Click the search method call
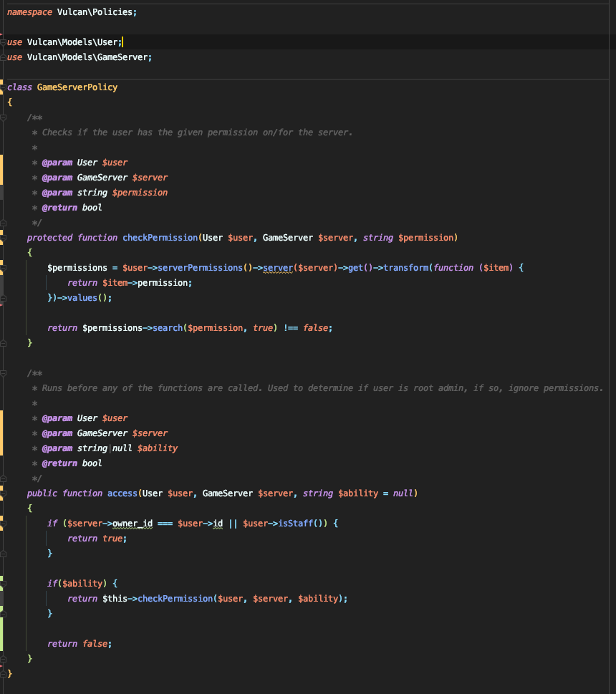The width and height of the screenshot is (616, 694). 166,328
